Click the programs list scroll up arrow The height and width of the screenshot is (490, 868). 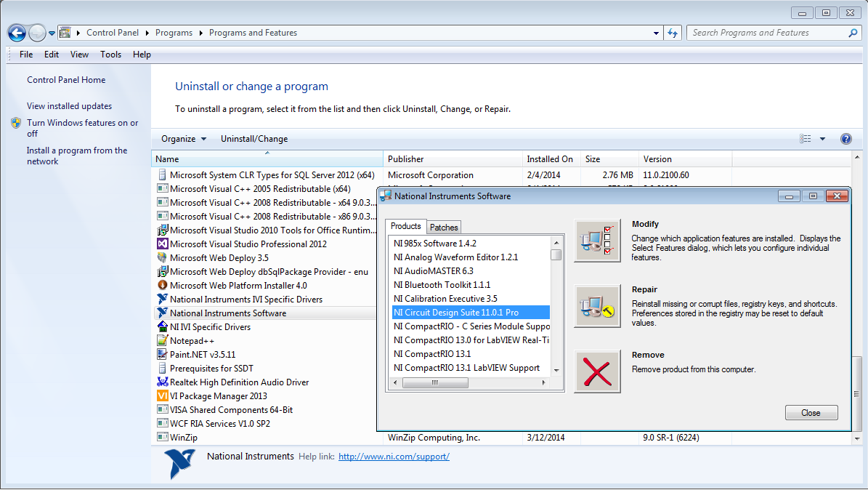[x=857, y=158]
